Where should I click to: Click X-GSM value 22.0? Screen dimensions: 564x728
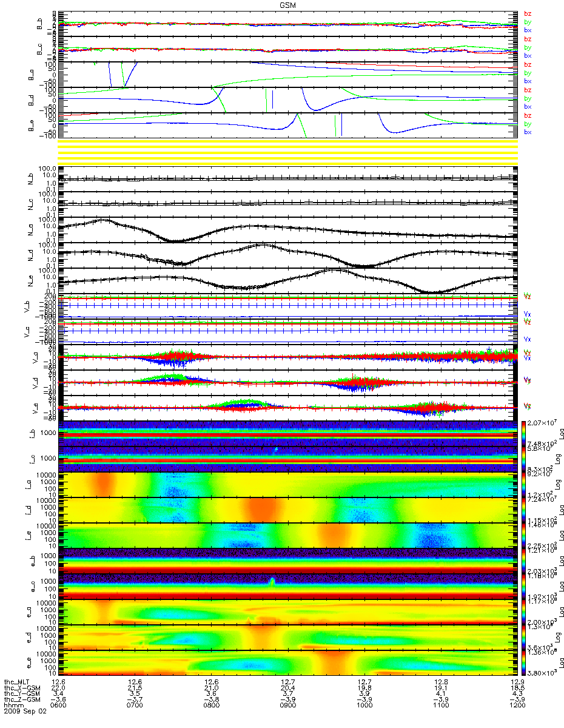coord(59,687)
